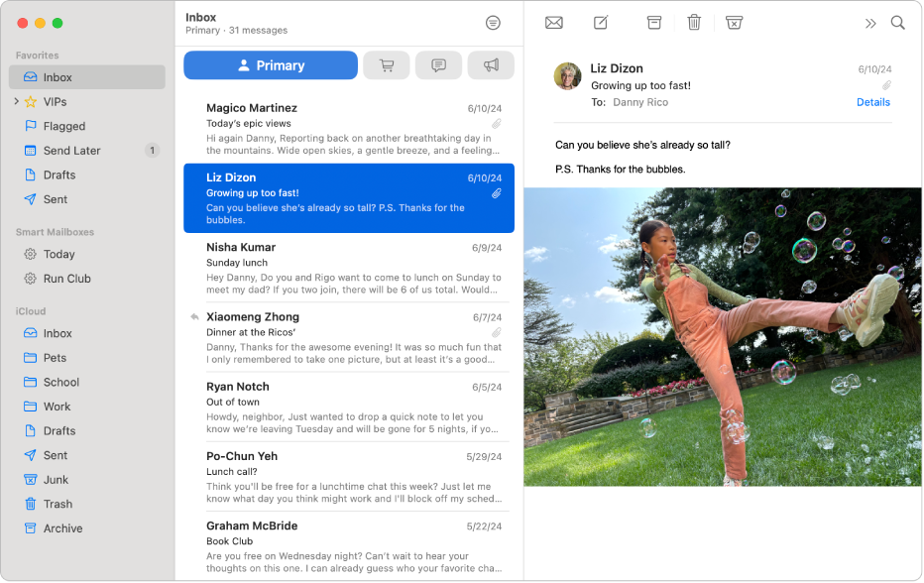This screenshot has width=924, height=583.
Task: Open the Pets mailbox under iCloud
Action: (54, 357)
